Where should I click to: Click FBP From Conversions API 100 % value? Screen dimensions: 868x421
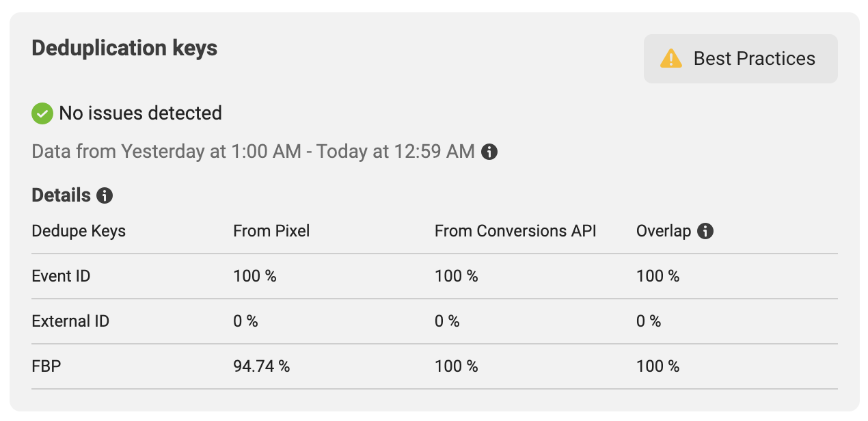coord(457,366)
